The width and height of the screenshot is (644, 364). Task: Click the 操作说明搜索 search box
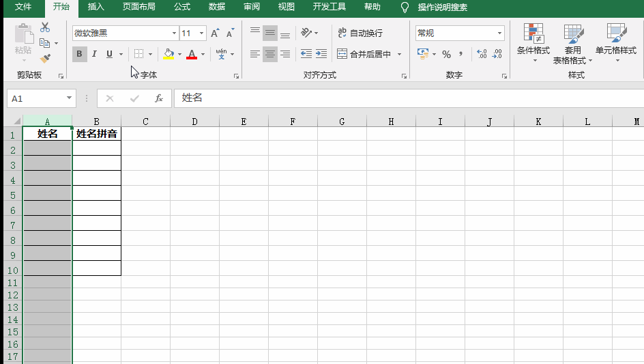pos(442,8)
